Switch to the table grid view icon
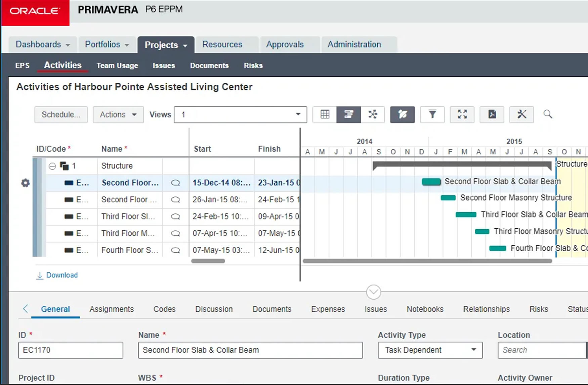 [x=325, y=115]
